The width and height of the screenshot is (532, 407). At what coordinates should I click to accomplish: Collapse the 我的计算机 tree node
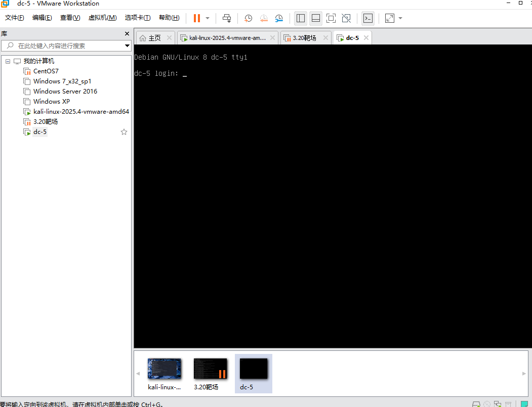(8, 61)
